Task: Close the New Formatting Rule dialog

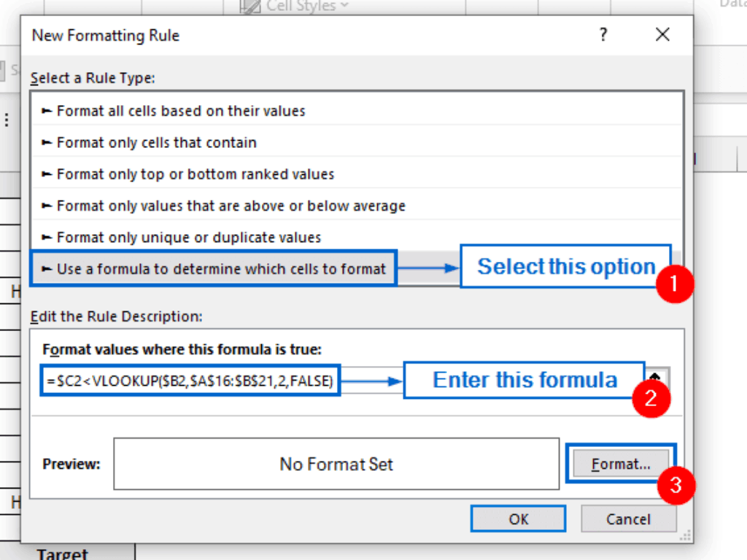Action: coord(662,35)
